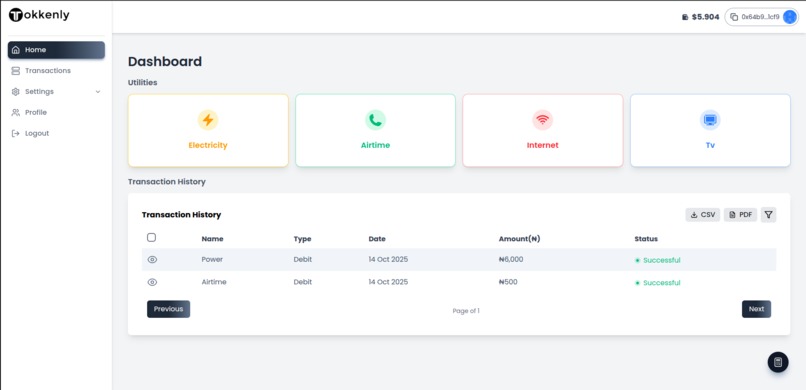Click the Settings gear icon
806x390 pixels.
[16, 91]
